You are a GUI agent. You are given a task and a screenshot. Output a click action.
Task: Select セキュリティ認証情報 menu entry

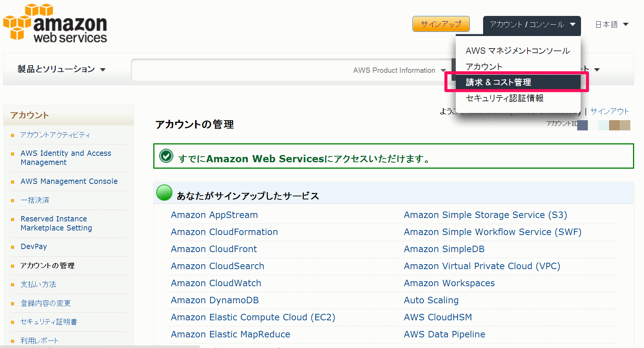tap(505, 98)
